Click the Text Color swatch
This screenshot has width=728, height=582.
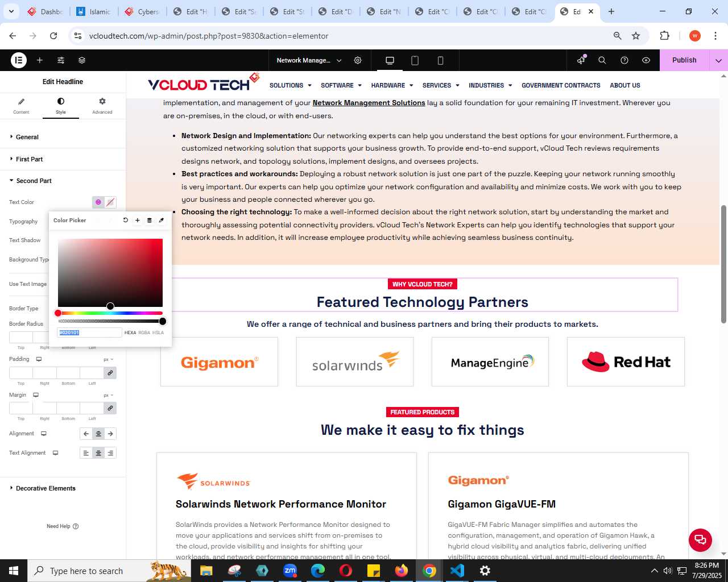click(x=110, y=202)
